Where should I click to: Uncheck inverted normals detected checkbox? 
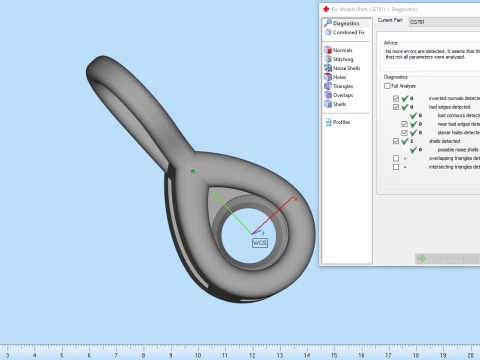point(396,98)
